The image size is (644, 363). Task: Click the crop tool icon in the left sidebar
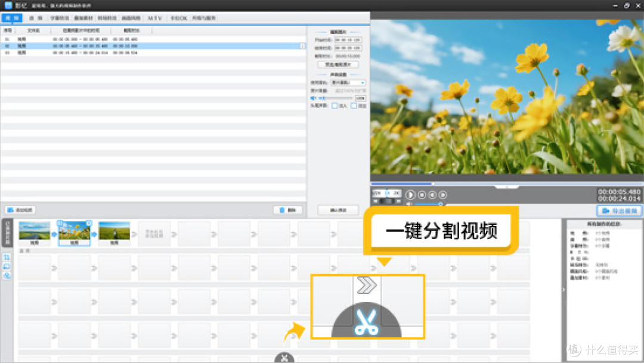tap(7, 257)
